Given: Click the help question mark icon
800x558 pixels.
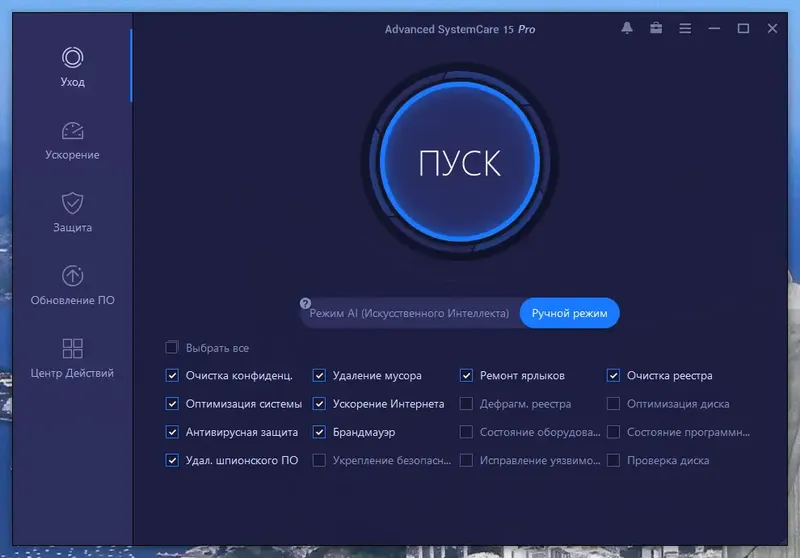Looking at the screenshot, I should pyautogui.click(x=305, y=303).
